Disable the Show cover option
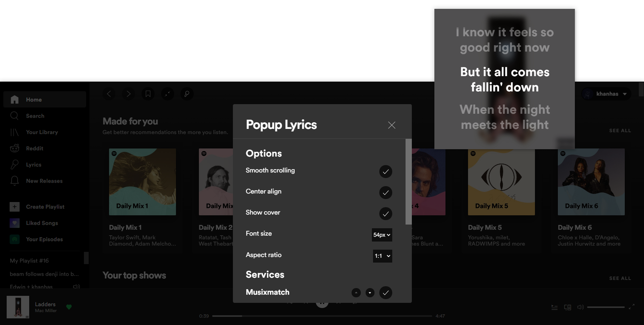The width and height of the screenshot is (644, 325). click(386, 214)
